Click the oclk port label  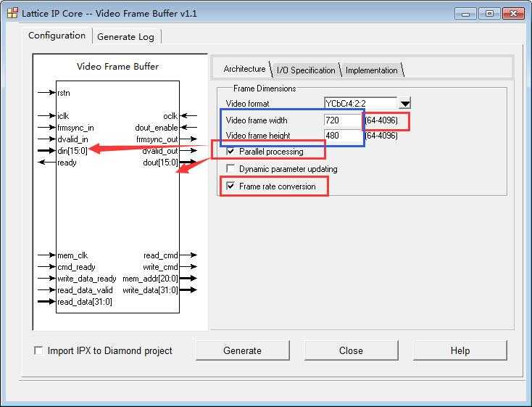[x=170, y=116]
